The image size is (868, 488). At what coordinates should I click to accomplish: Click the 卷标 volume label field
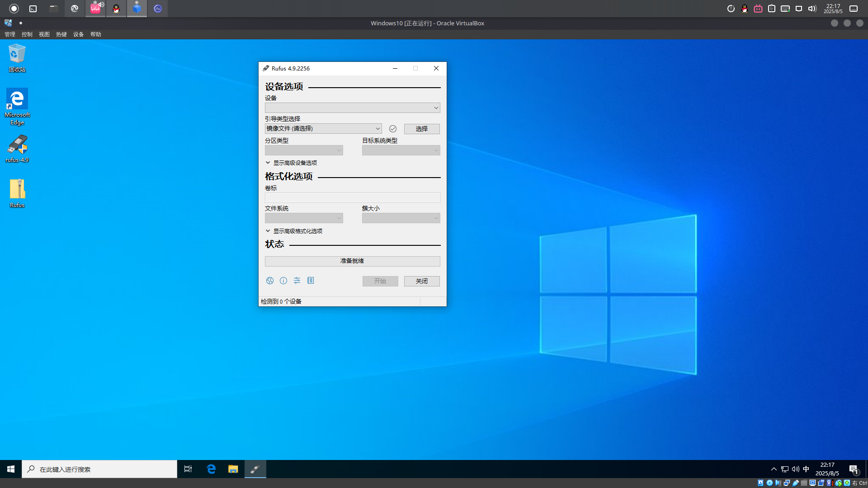353,197
